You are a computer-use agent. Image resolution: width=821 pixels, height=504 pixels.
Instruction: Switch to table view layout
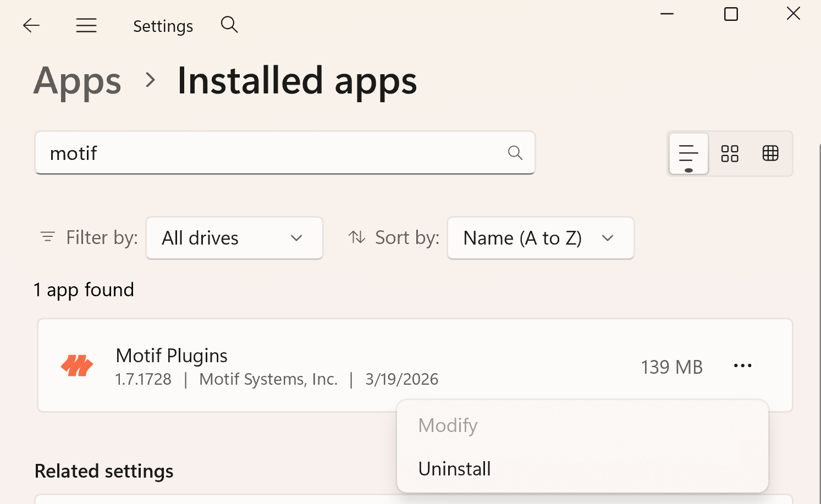point(770,153)
